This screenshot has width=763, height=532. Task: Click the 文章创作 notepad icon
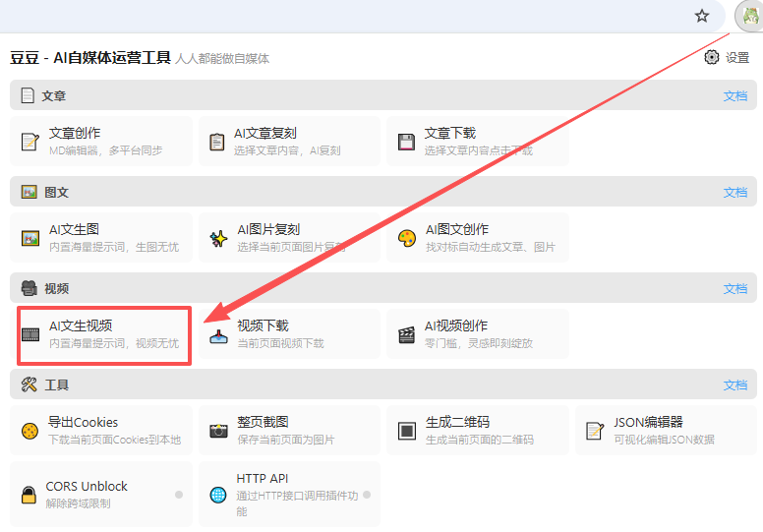[x=30, y=142]
